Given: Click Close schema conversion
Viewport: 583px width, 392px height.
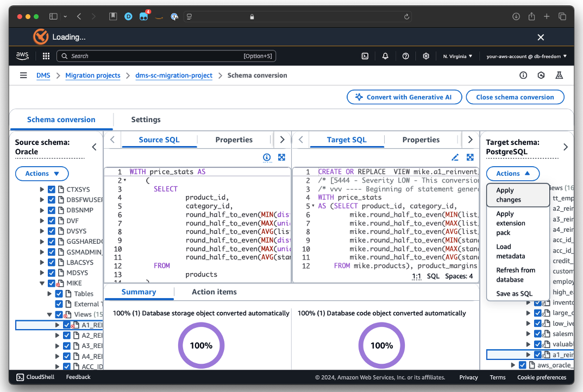Looking at the screenshot, I should point(515,97).
